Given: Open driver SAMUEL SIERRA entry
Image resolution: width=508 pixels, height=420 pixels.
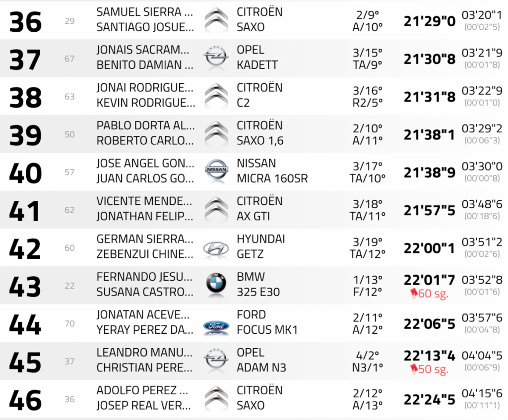Looking at the screenshot, I should 145,12.
